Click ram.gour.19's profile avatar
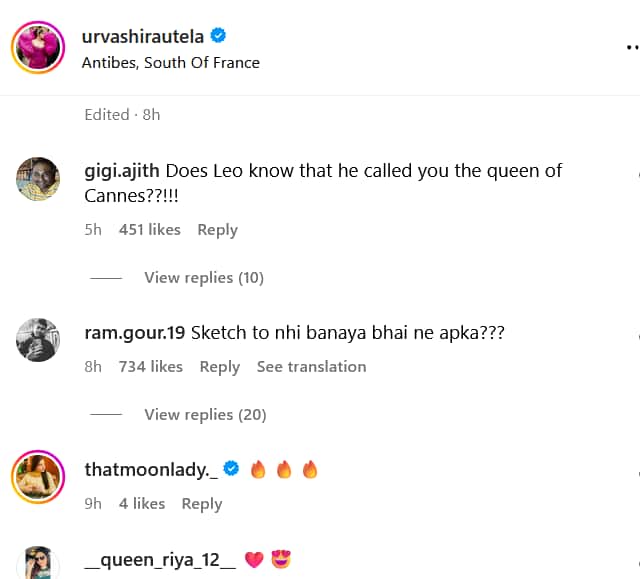This screenshot has height=579, width=640. pyautogui.click(x=38, y=340)
